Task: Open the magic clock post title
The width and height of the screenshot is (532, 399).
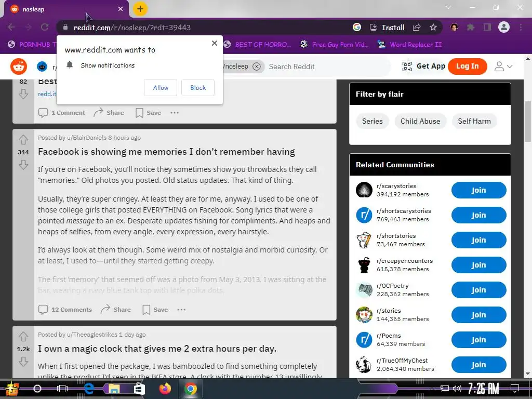Action: [x=157, y=349]
